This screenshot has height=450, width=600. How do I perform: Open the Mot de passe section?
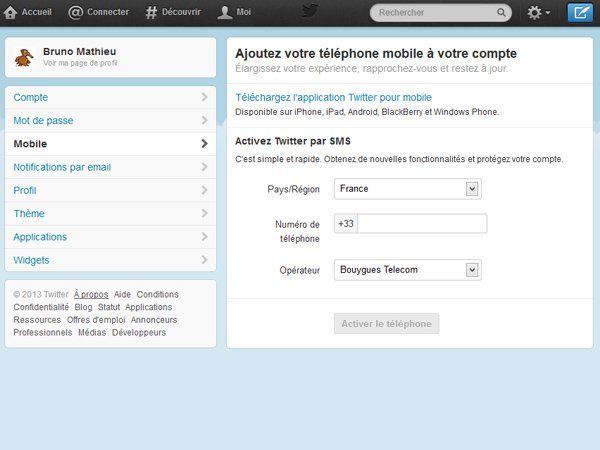click(x=110, y=121)
